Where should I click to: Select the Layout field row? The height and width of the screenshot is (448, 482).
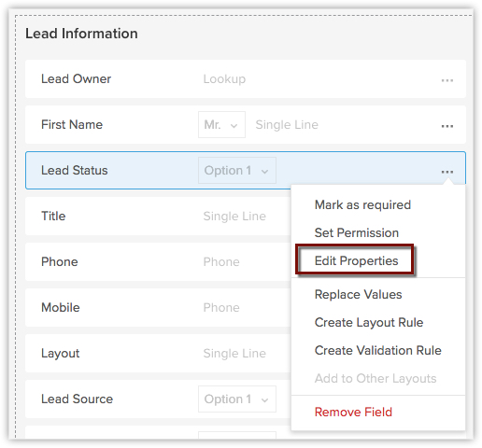158,354
